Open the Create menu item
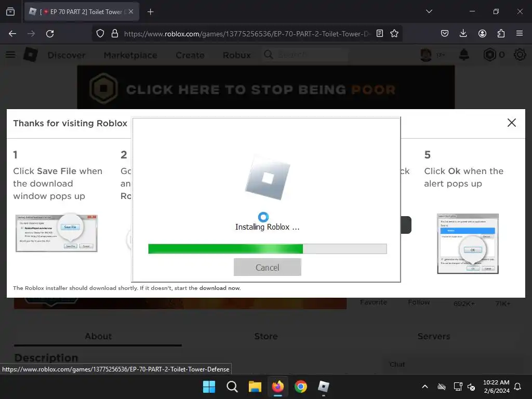Screen dimensions: 532x399 (x=190, y=55)
